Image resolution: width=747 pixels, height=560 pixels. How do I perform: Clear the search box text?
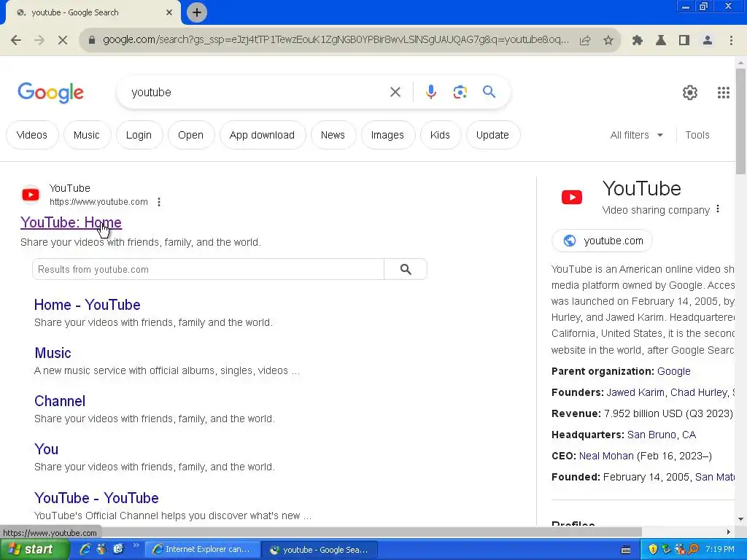point(395,92)
